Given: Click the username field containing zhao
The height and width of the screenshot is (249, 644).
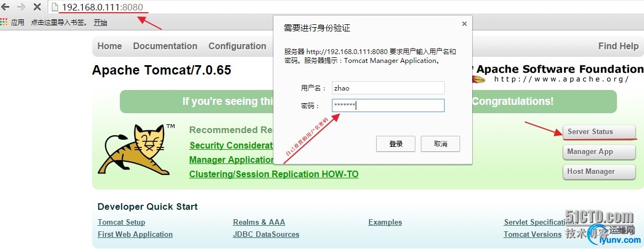Looking at the screenshot, I should click(388, 88).
